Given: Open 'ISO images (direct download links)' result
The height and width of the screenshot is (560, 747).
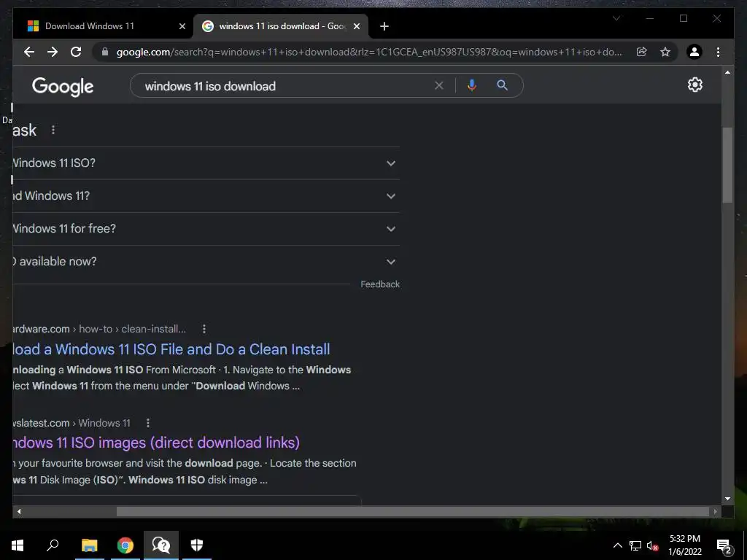Looking at the screenshot, I should click(x=156, y=443).
